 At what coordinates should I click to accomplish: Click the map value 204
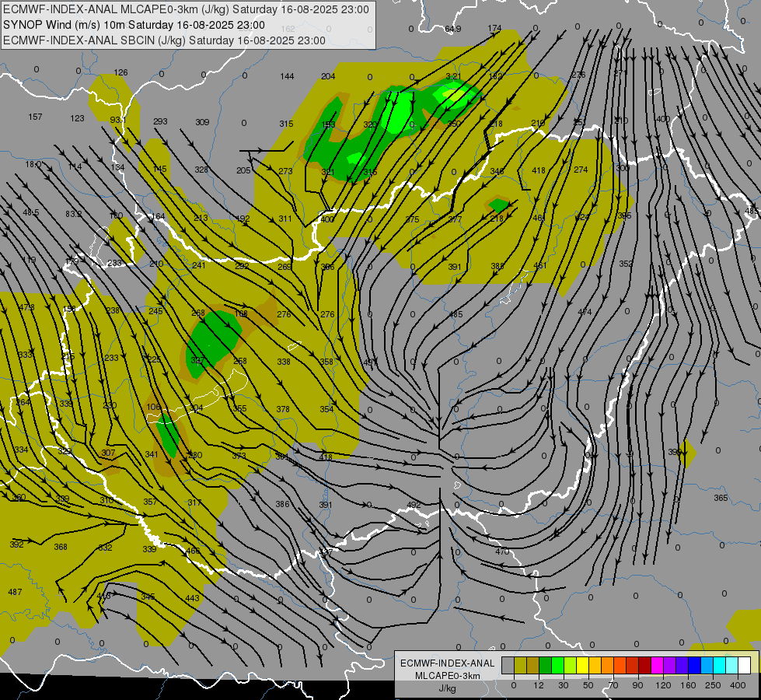(329, 76)
